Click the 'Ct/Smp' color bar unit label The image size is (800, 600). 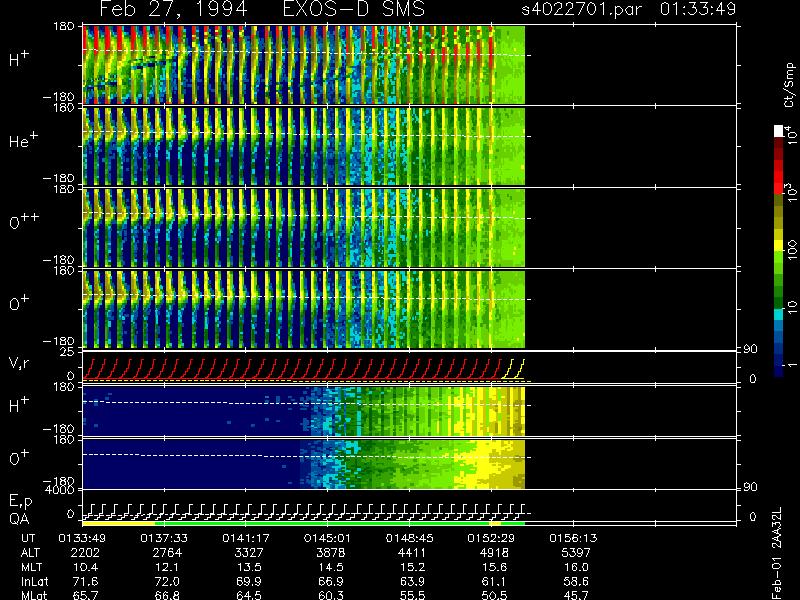789,85
